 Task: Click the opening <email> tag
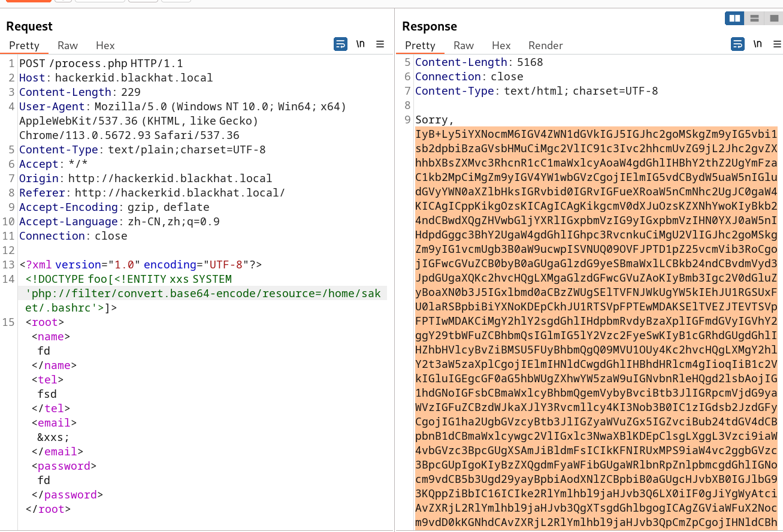tap(54, 423)
